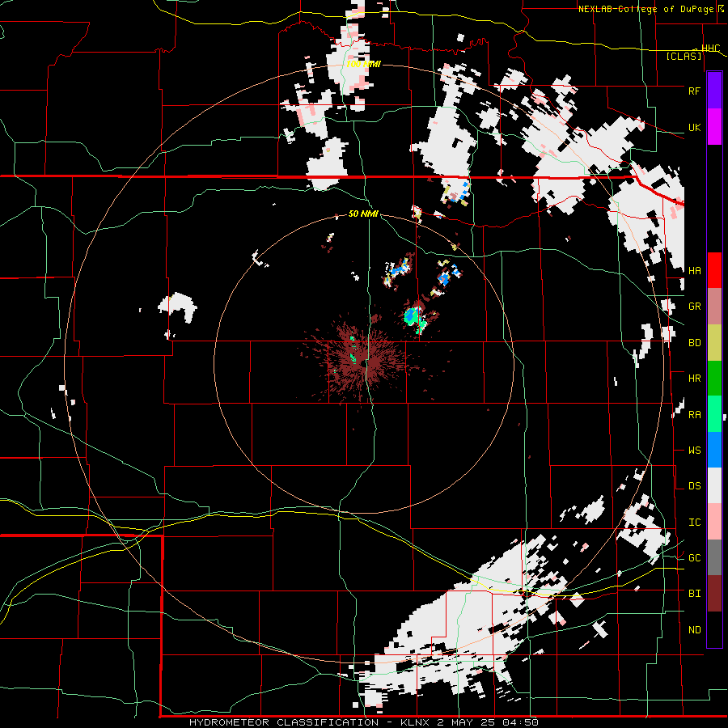Click the '100 NMI' range ring label

tap(363, 64)
